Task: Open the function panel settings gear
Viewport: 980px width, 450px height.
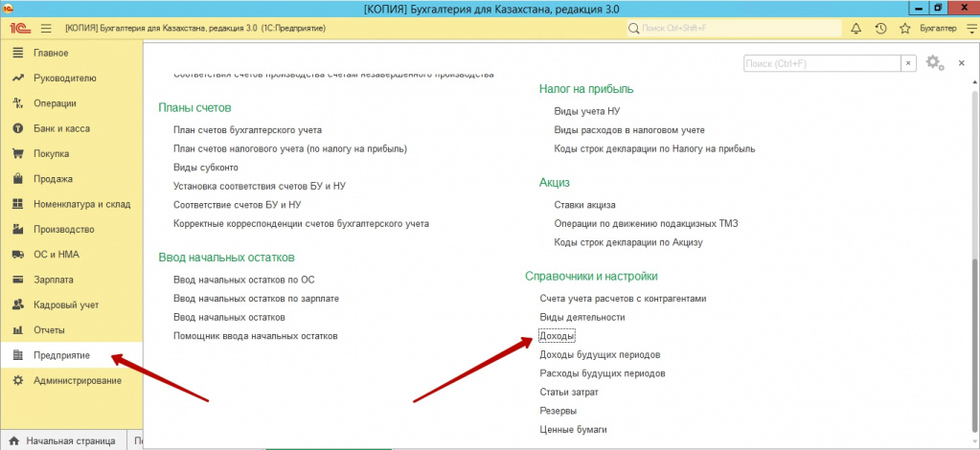Action: (x=934, y=62)
